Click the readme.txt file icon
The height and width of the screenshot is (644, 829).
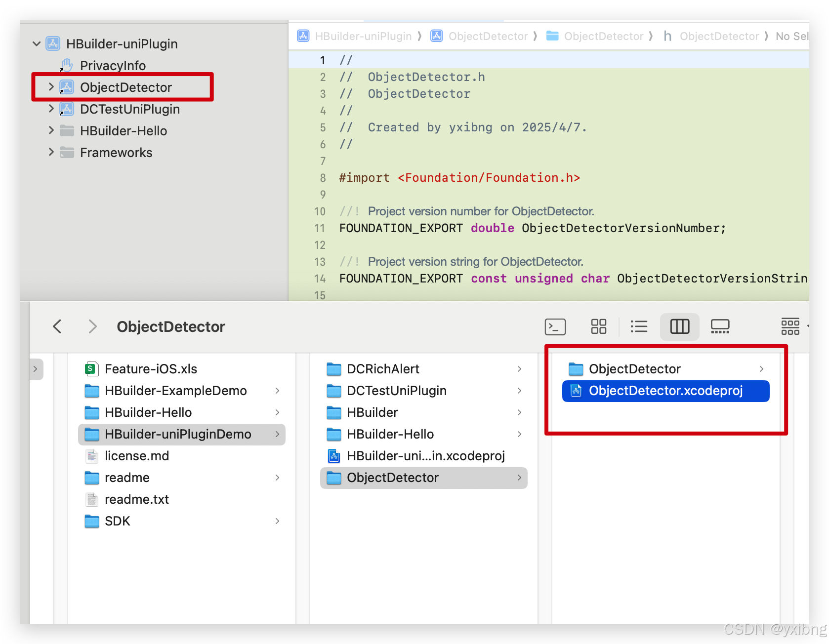pyautogui.click(x=91, y=499)
